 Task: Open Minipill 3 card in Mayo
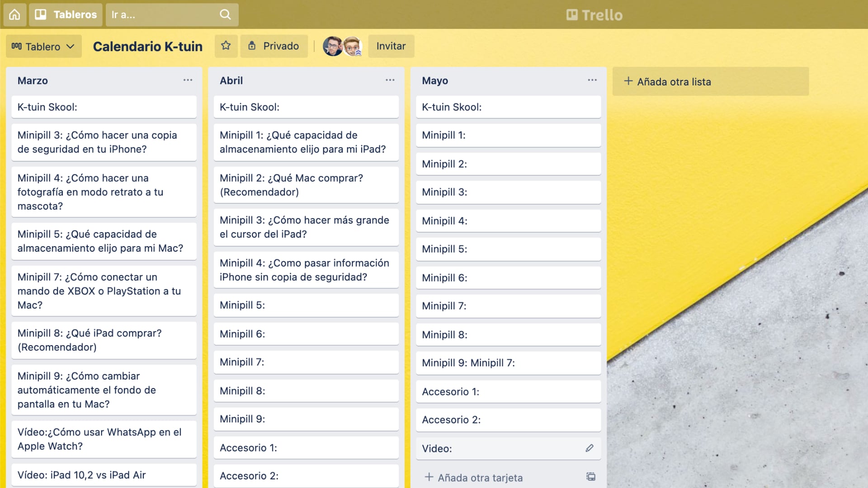[x=508, y=192]
